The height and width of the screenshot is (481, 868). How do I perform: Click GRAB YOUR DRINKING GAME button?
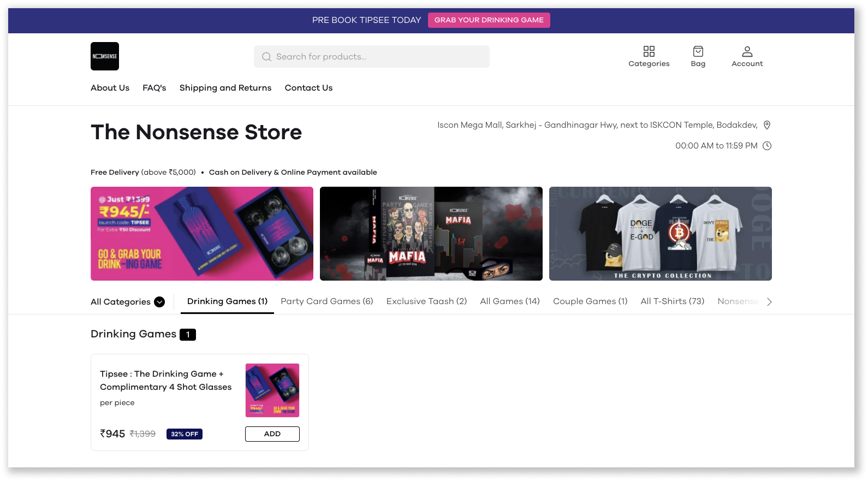coord(489,20)
